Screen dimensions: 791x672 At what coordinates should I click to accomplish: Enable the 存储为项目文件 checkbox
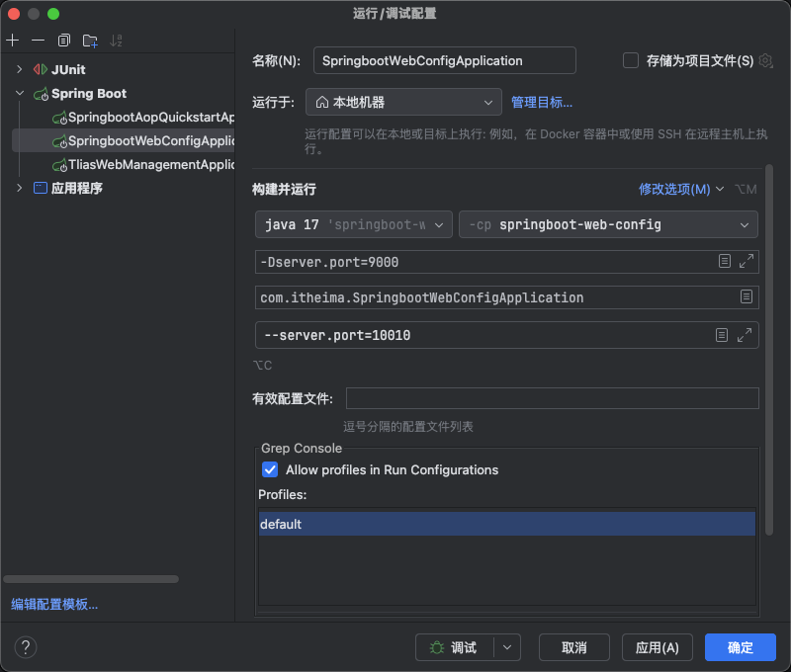(x=630, y=60)
